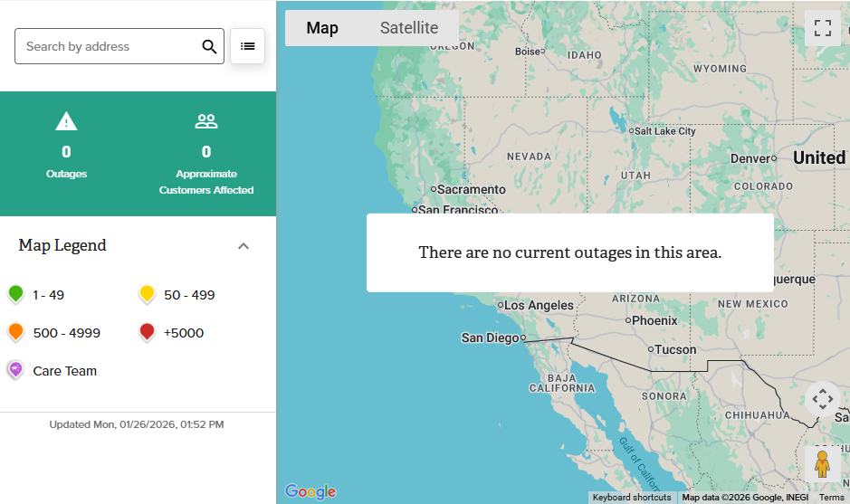Click the '1 - 49' legend label
This screenshot has height=504, width=850.
(48, 295)
